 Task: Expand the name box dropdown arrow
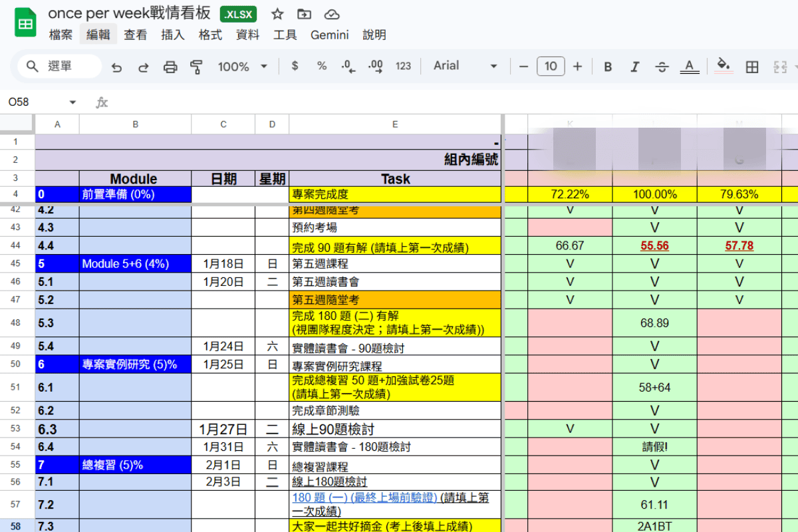point(72,102)
